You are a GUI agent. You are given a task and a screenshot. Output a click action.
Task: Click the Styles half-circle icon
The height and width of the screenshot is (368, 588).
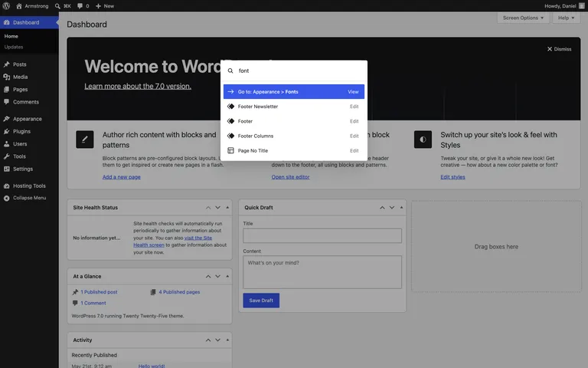423,140
